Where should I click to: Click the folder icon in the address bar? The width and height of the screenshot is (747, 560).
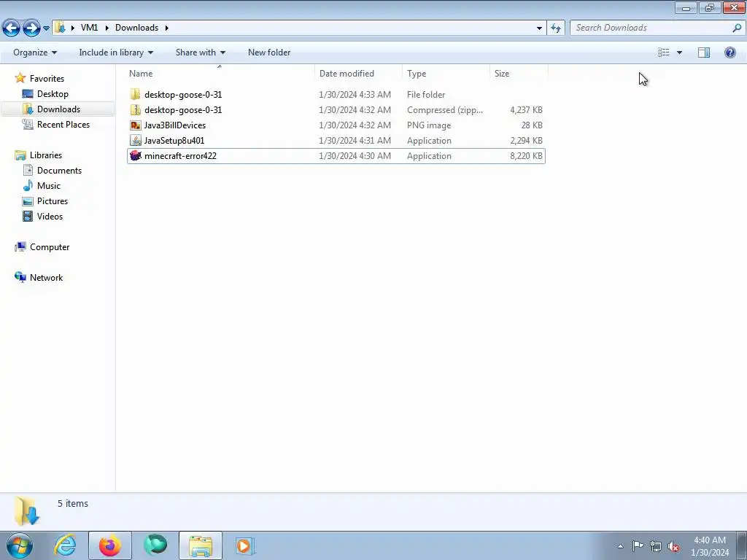point(60,28)
